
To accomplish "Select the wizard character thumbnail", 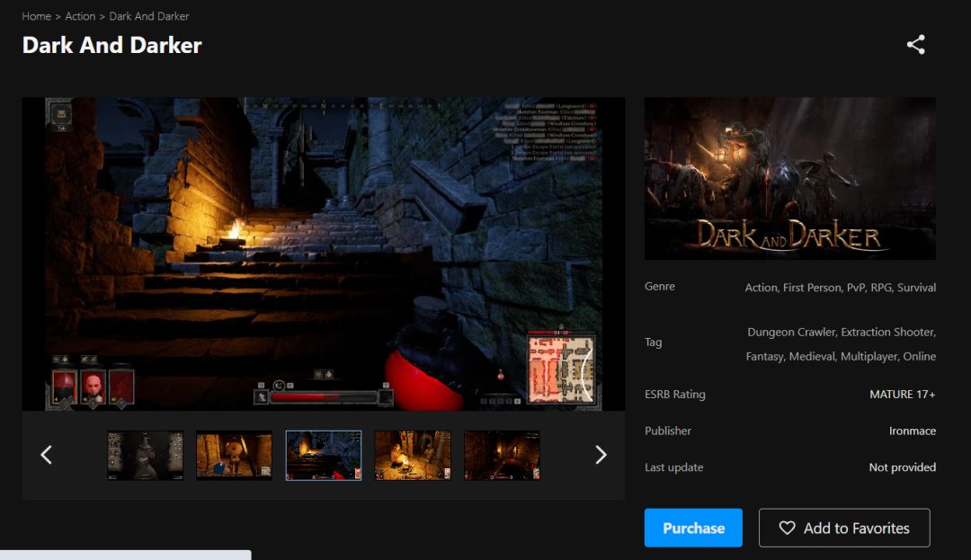I will [145, 456].
